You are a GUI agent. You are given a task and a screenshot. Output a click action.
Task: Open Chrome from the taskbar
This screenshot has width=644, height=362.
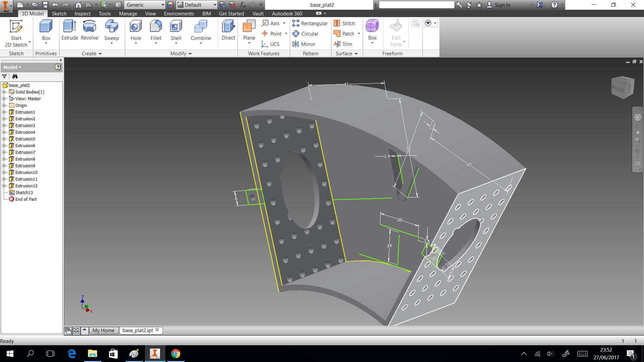tap(175, 354)
